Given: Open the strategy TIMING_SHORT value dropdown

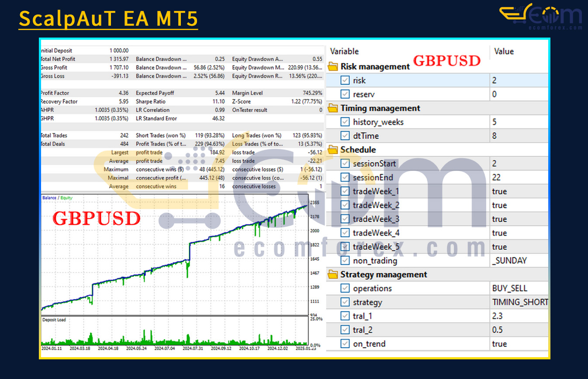Looking at the screenshot, I should pyautogui.click(x=519, y=302).
